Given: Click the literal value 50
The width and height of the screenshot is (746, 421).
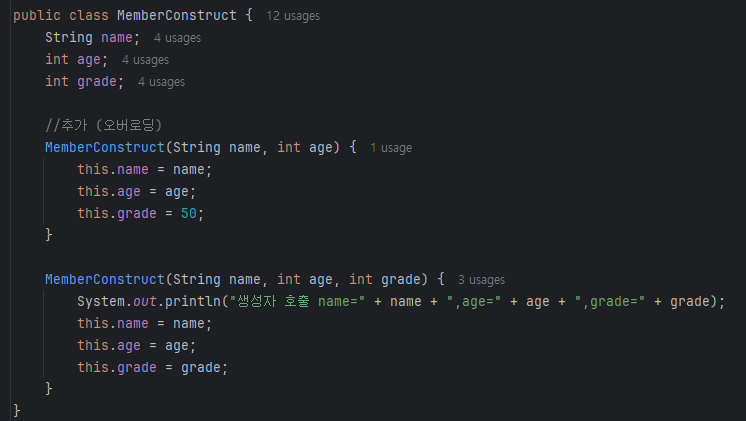Looking at the screenshot, I should 188,213.
